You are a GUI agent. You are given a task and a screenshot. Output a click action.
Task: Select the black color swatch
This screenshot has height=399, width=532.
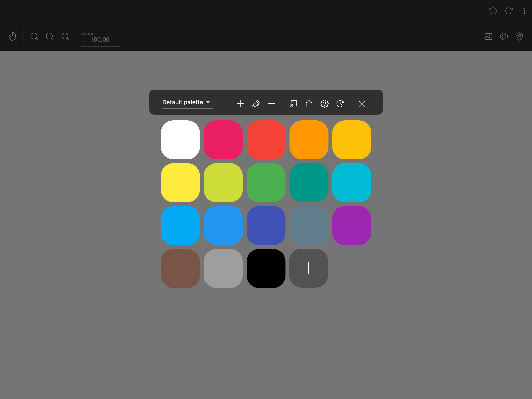[x=266, y=268]
